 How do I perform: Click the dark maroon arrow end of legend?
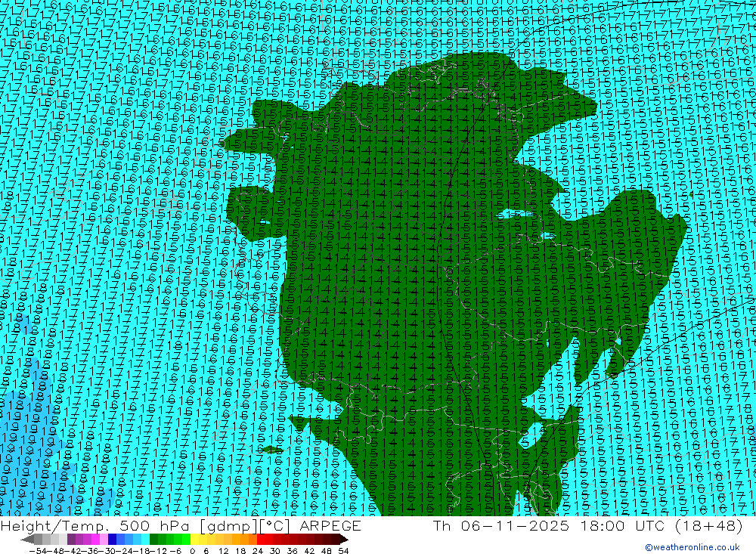click(x=344, y=539)
